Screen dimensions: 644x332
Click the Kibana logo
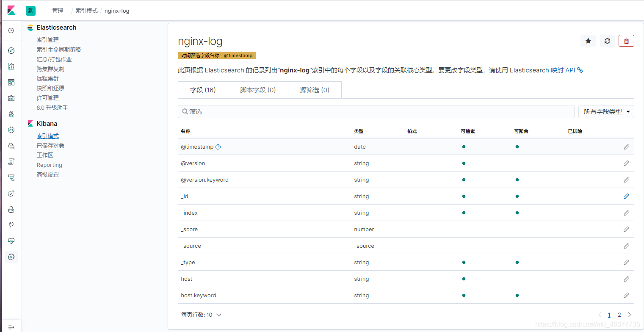coord(11,10)
